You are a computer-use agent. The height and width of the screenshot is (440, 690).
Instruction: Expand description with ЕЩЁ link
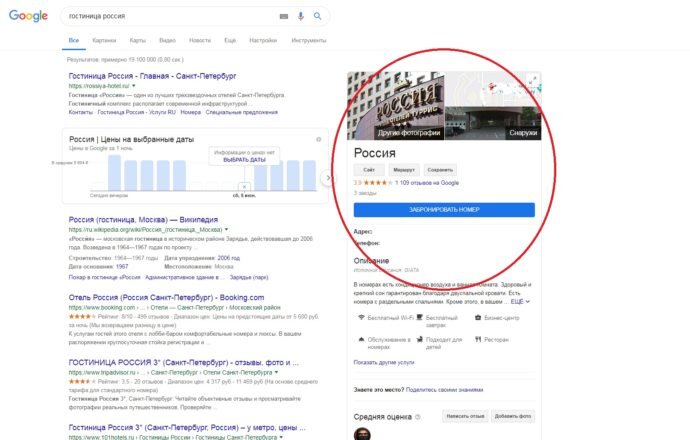[x=520, y=301]
